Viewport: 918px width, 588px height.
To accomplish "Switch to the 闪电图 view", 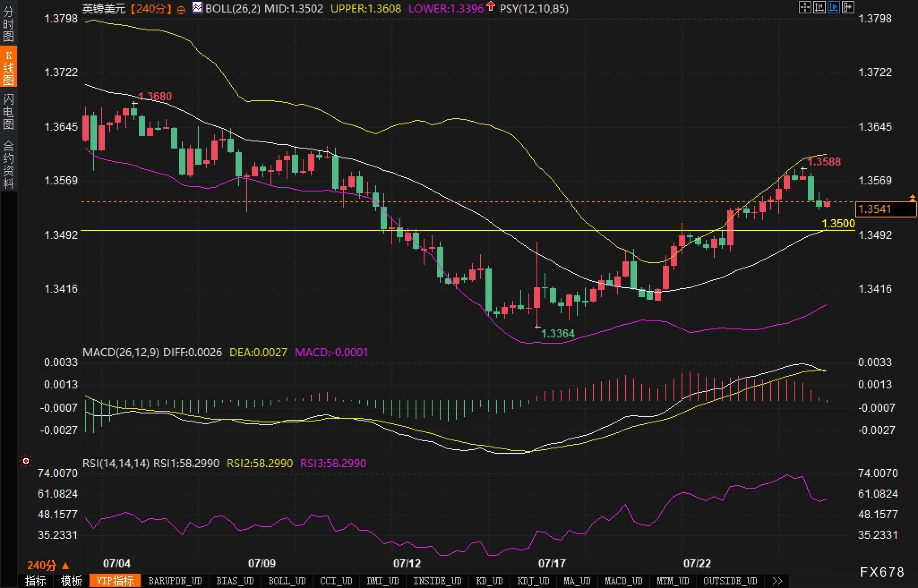I will pos(8,111).
